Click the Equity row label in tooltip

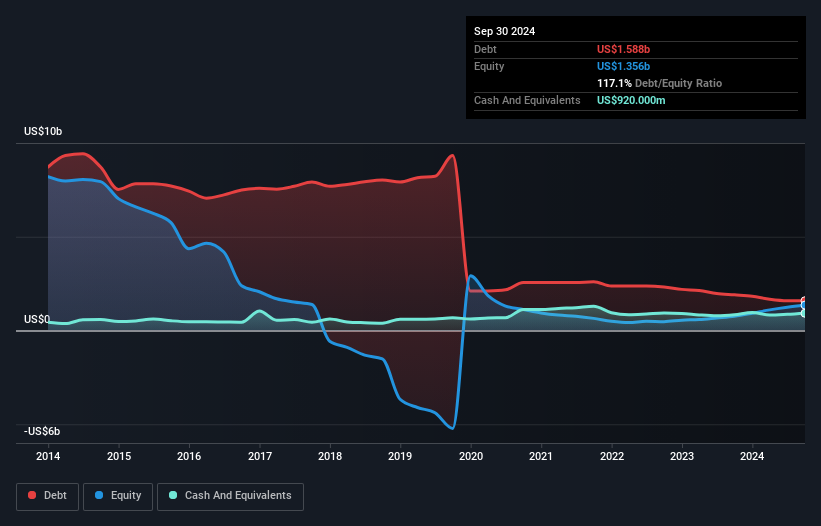click(489, 66)
